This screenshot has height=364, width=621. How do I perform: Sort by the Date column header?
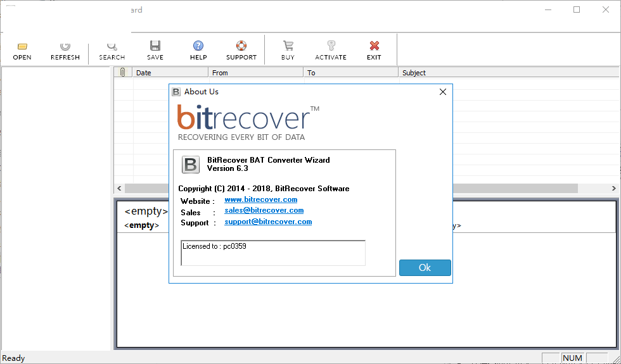(170, 72)
